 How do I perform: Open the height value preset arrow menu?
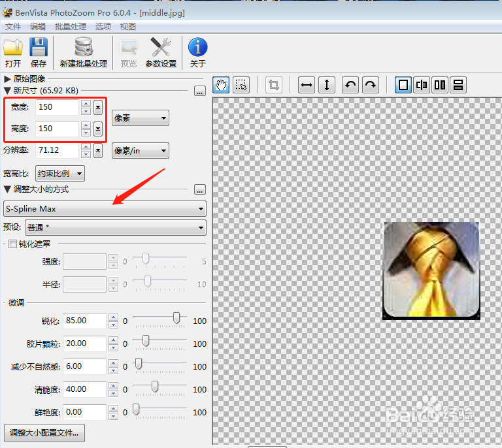pyautogui.click(x=98, y=129)
